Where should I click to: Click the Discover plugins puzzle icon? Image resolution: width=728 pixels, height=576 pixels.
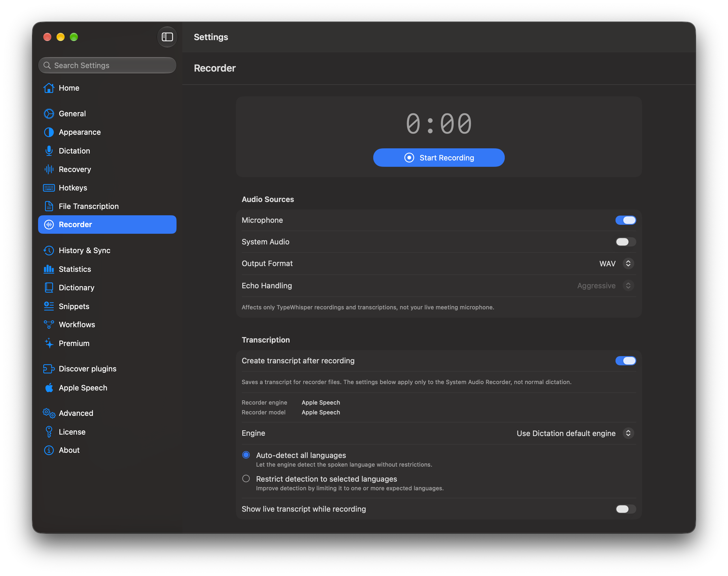(x=49, y=369)
